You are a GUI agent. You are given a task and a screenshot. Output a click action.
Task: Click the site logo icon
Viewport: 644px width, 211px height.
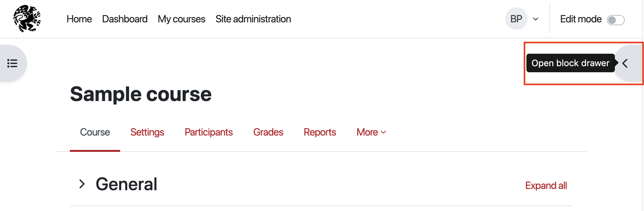[27, 19]
